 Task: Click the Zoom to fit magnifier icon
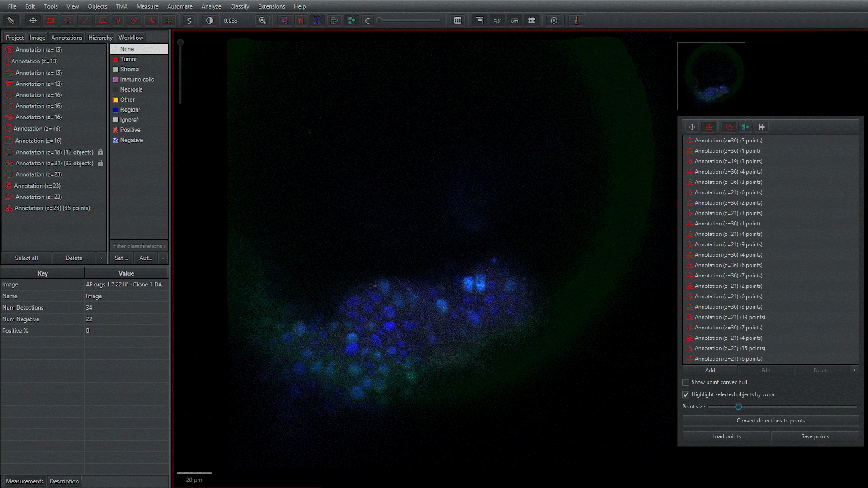tap(262, 20)
